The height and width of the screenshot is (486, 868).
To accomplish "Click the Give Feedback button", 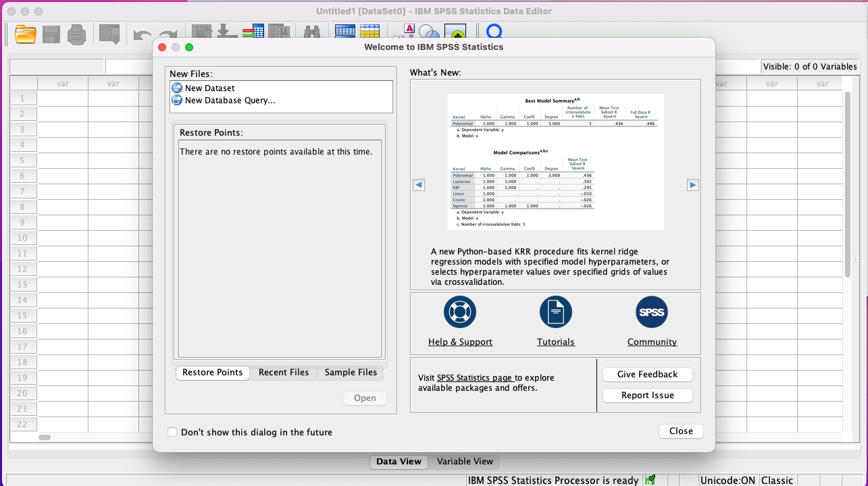I will [x=648, y=375].
